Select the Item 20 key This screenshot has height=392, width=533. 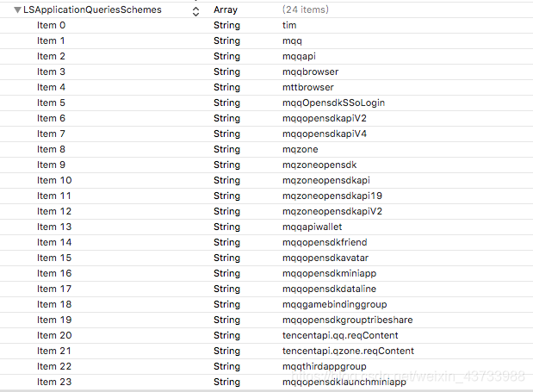point(54,335)
